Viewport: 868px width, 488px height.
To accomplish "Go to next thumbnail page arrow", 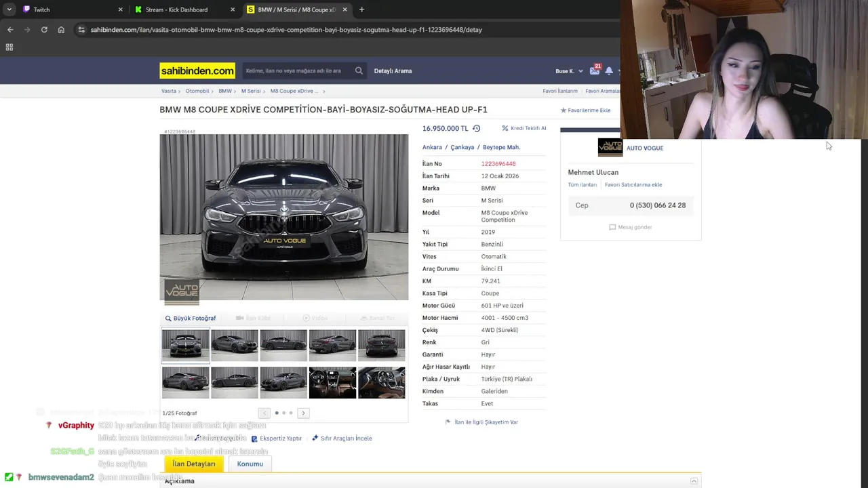I will tap(303, 413).
